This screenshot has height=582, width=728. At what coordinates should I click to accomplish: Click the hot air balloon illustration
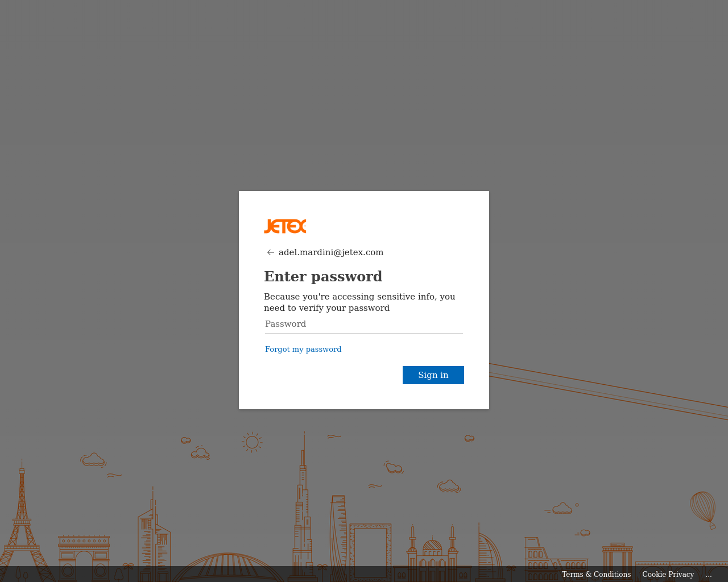[x=704, y=510]
